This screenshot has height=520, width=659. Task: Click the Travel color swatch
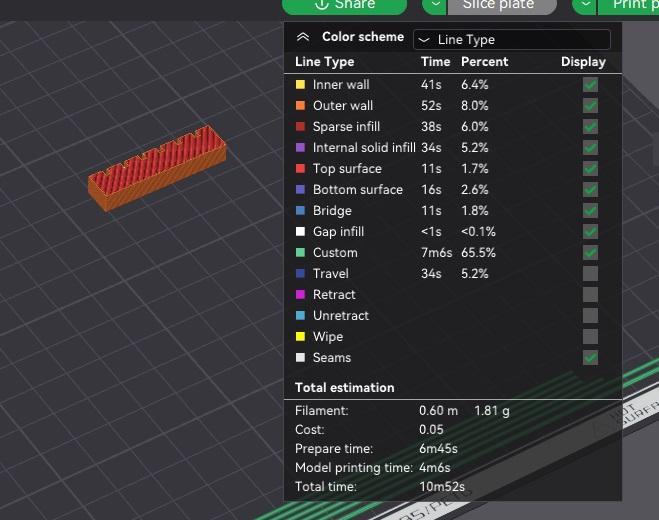tap(300, 274)
